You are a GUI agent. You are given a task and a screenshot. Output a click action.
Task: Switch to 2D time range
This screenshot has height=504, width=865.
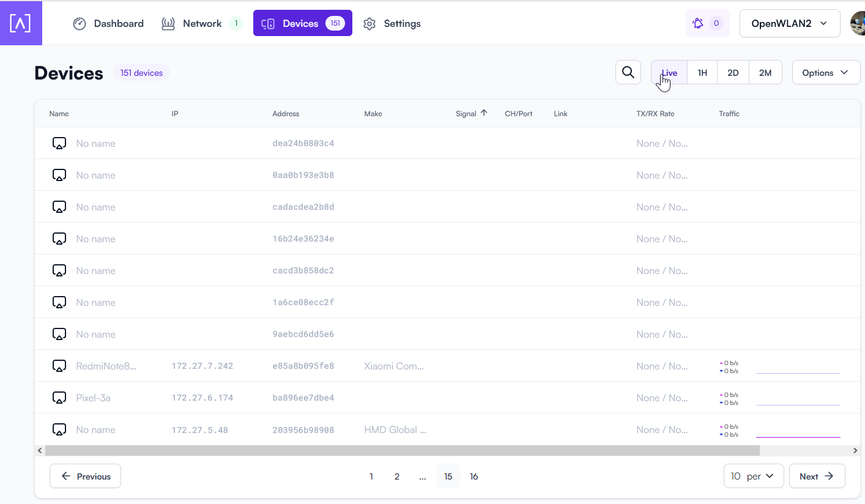click(733, 72)
